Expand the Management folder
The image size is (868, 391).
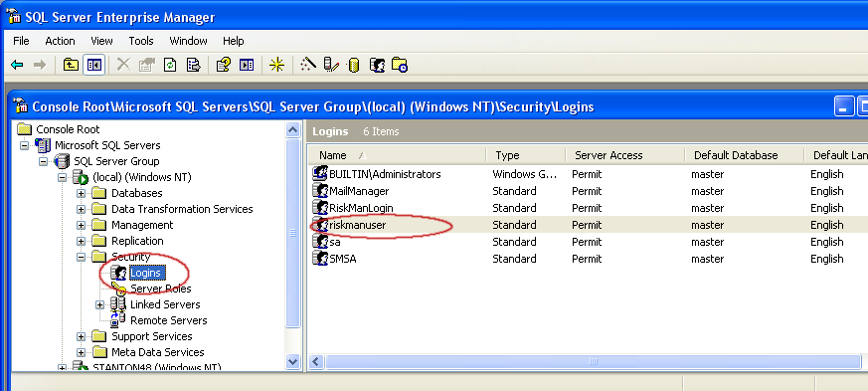tap(81, 225)
